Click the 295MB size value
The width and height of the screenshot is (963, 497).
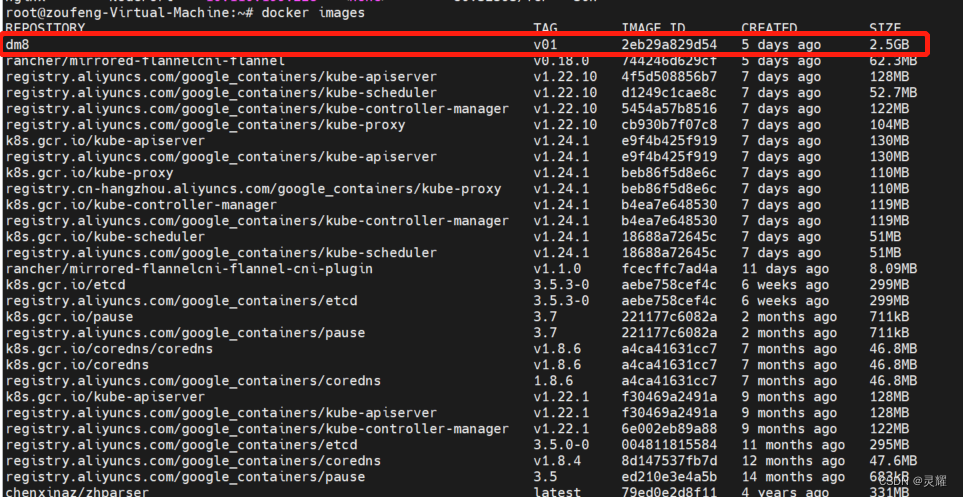[x=889, y=444]
